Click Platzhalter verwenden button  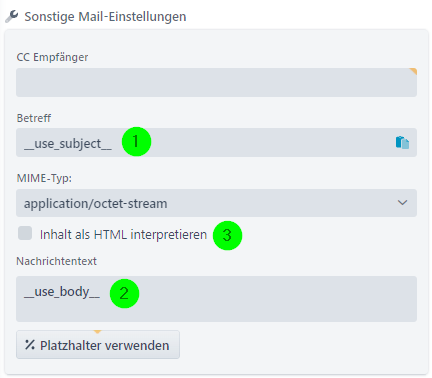click(98, 345)
